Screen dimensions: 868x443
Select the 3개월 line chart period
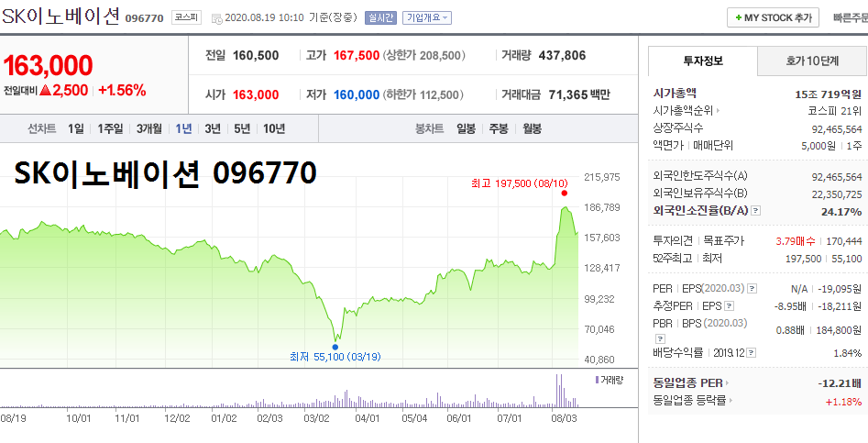(x=148, y=129)
